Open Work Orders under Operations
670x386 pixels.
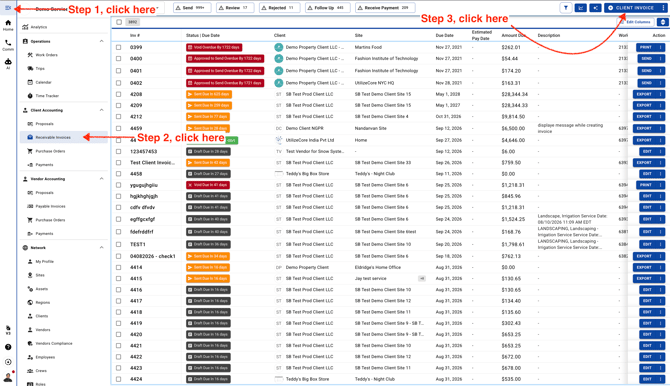46,55
